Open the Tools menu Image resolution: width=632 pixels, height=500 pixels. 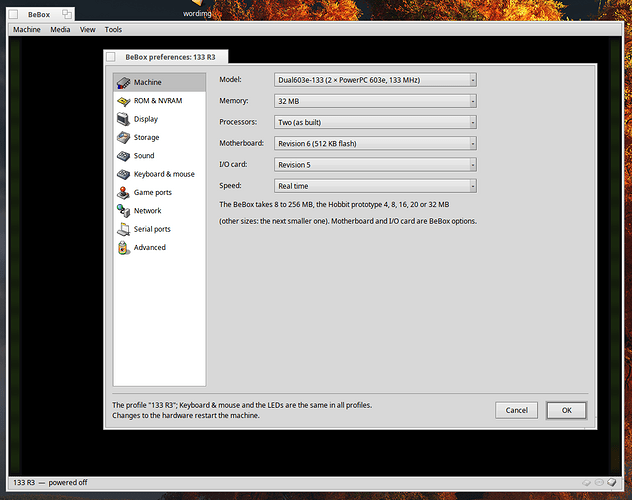(113, 29)
